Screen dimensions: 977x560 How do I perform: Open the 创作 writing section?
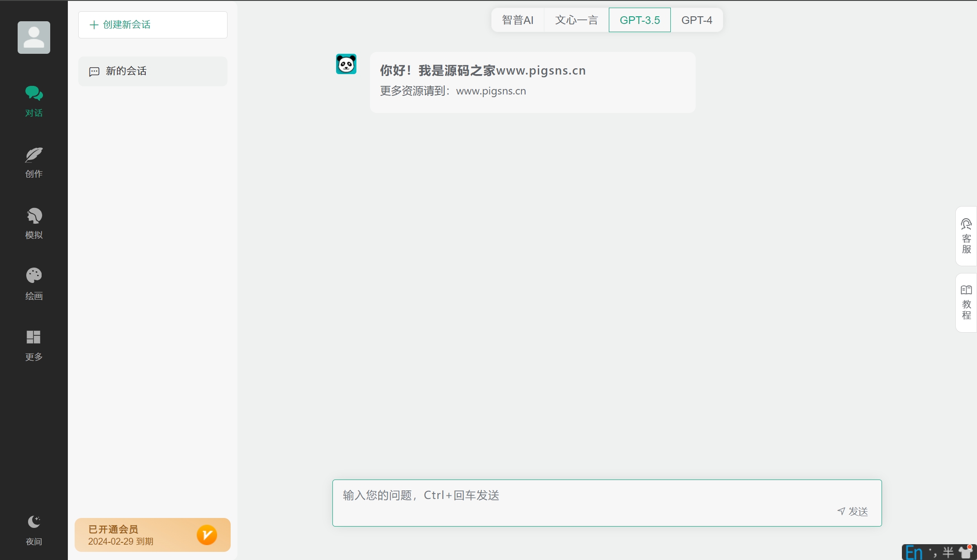click(34, 163)
